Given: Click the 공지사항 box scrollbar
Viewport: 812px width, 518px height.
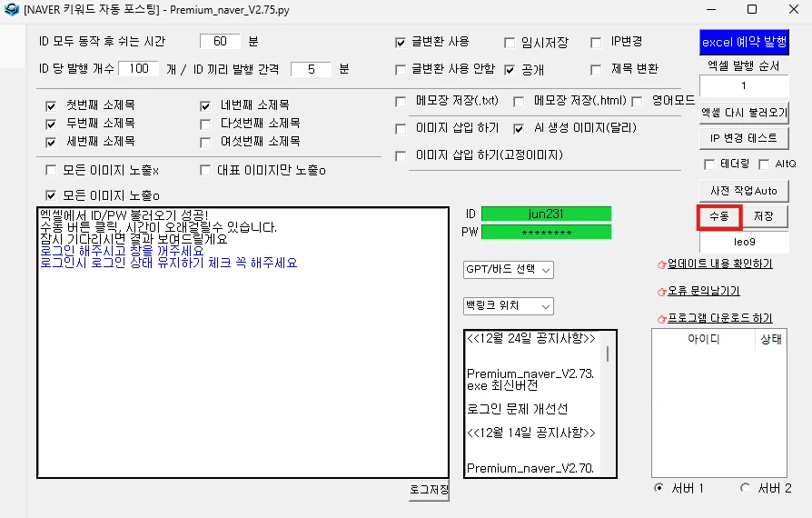Looking at the screenshot, I should coord(608,354).
